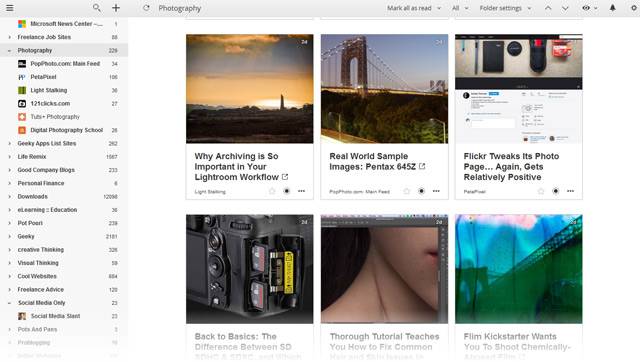Click the skin retouching tutorial thumbnail

[x=384, y=269]
